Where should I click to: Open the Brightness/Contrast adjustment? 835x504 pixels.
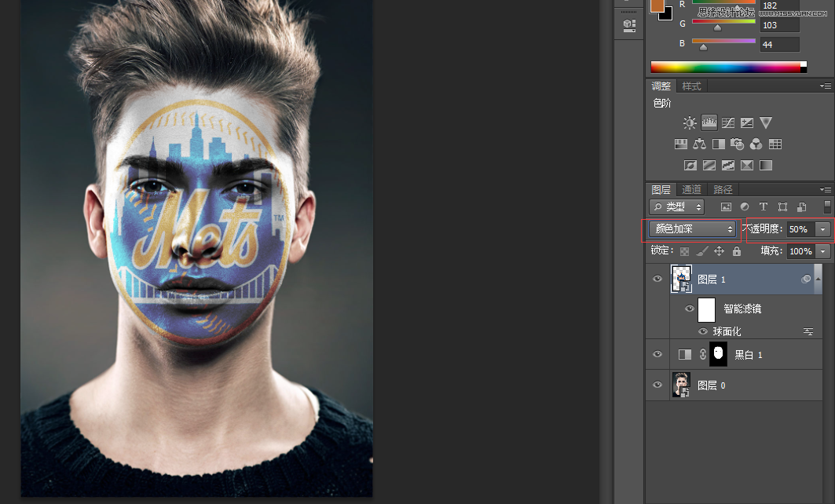coord(690,123)
